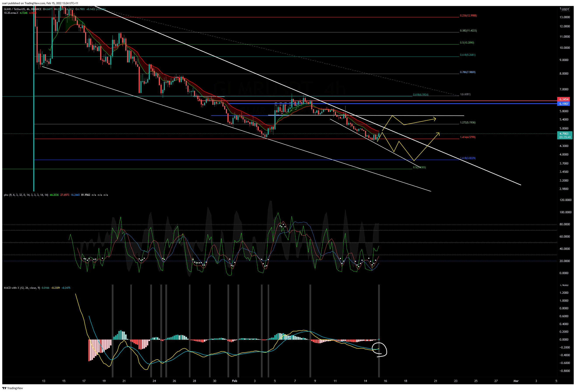Screen dimensions: 576x392
Task: Click the 1.618(3.8229) Fibonacci label
Action: (x=468, y=158)
